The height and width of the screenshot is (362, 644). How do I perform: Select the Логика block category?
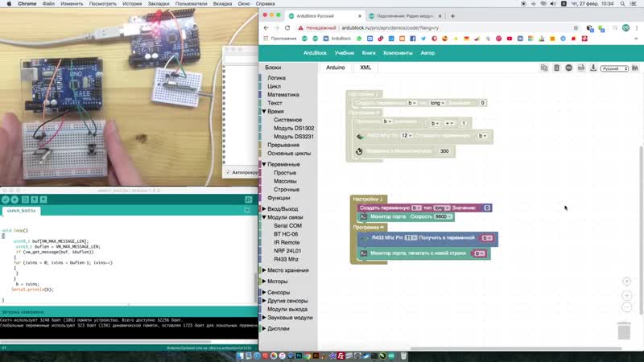tap(276, 77)
